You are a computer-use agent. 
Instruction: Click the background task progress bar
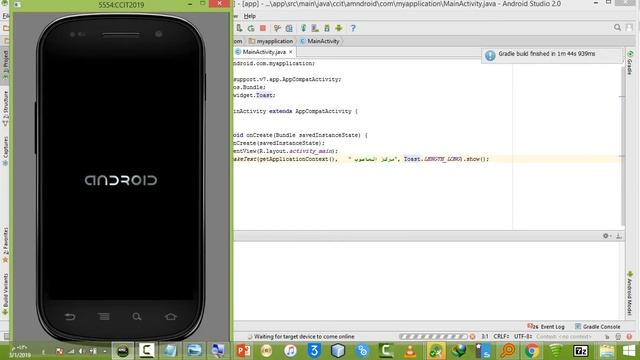pyautogui.click(x=433, y=336)
